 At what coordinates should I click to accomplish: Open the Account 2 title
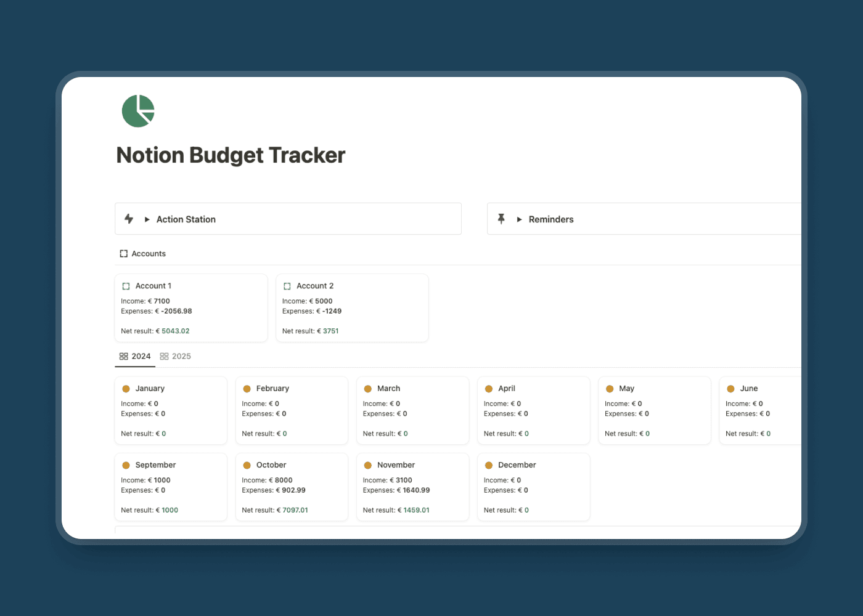(x=315, y=286)
